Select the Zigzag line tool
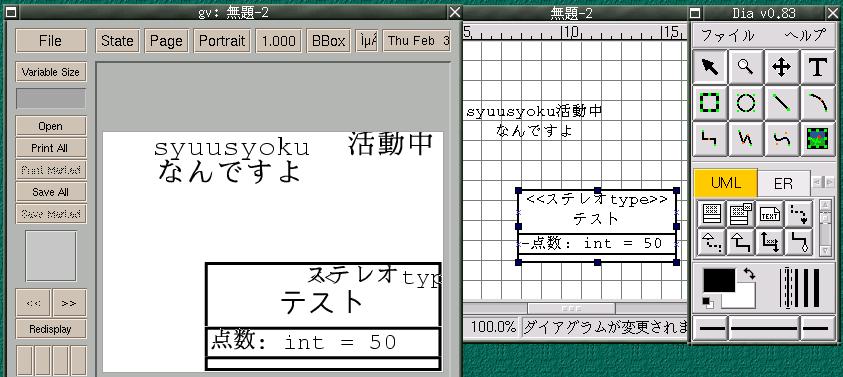 point(710,139)
